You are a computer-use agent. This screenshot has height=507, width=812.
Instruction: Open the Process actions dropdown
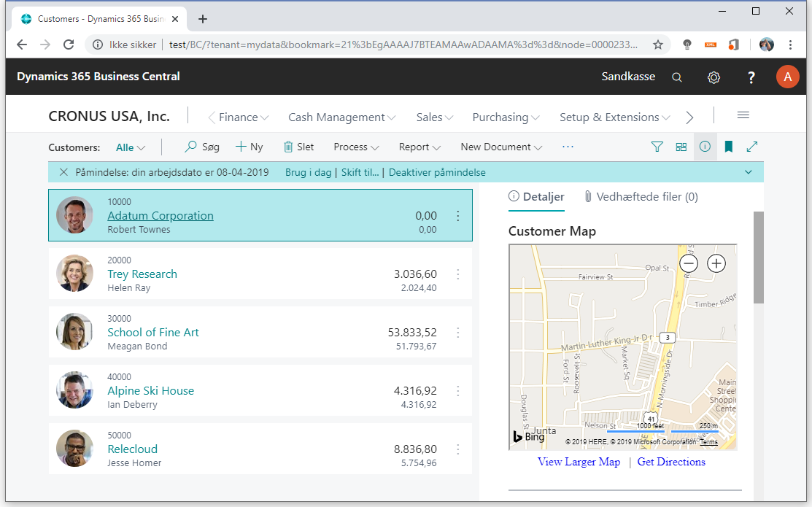coord(356,147)
